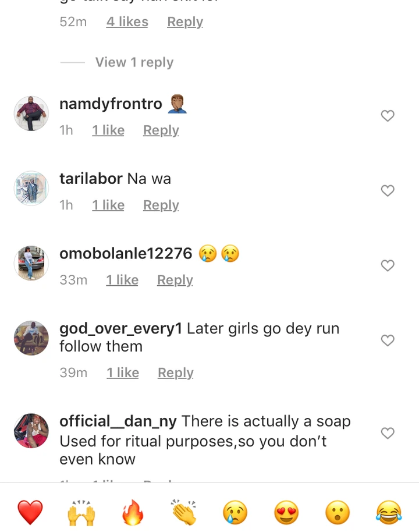Open namdyfrontro's profile picture
The image size is (419, 532).
pyautogui.click(x=31, y=113)
